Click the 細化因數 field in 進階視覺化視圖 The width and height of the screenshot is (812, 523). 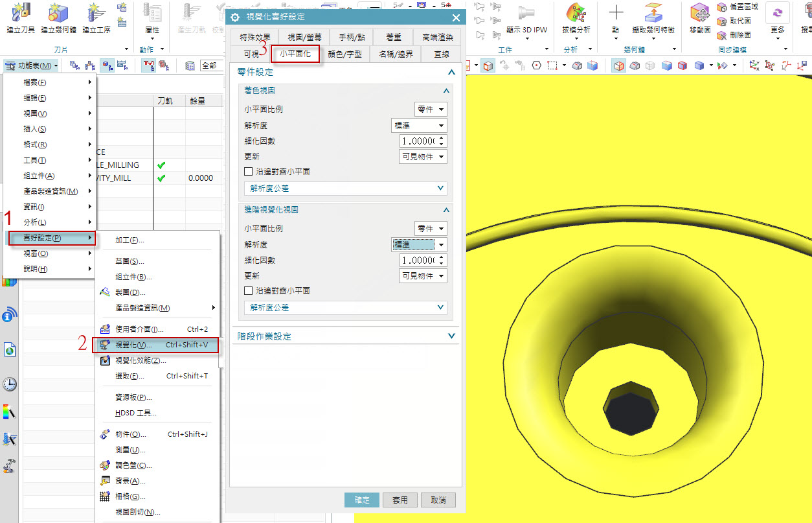(423, 260)
